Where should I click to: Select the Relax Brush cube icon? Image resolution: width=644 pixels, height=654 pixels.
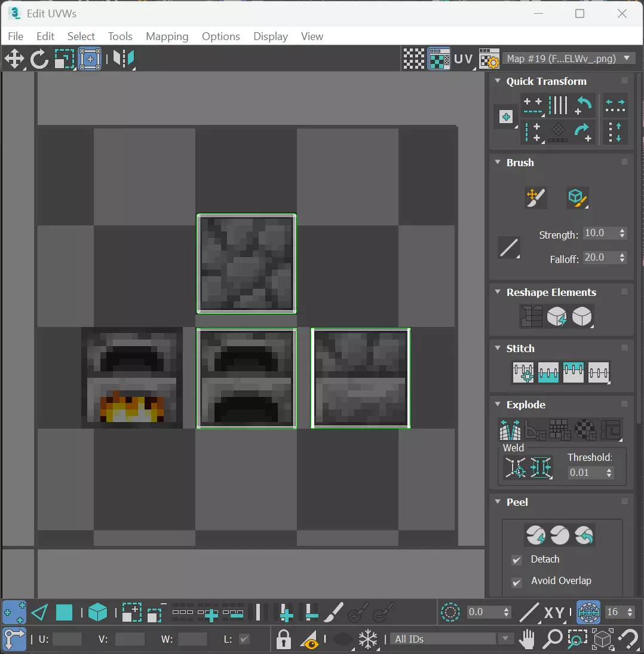(578, 198)
